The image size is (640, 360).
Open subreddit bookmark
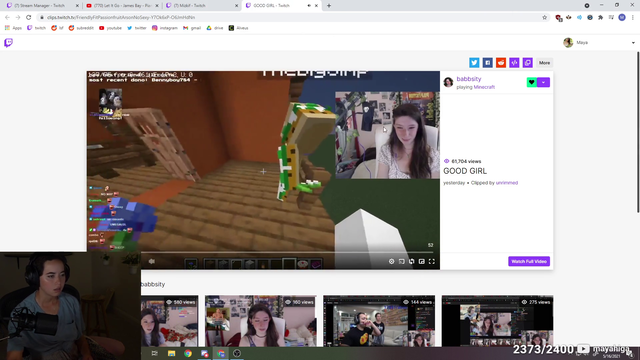click(x=81, y=28)
